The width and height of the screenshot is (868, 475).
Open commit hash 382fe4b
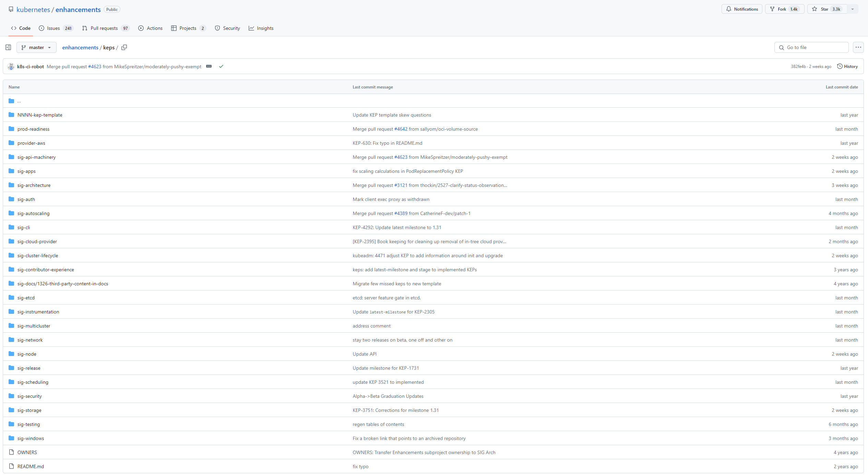798,67
